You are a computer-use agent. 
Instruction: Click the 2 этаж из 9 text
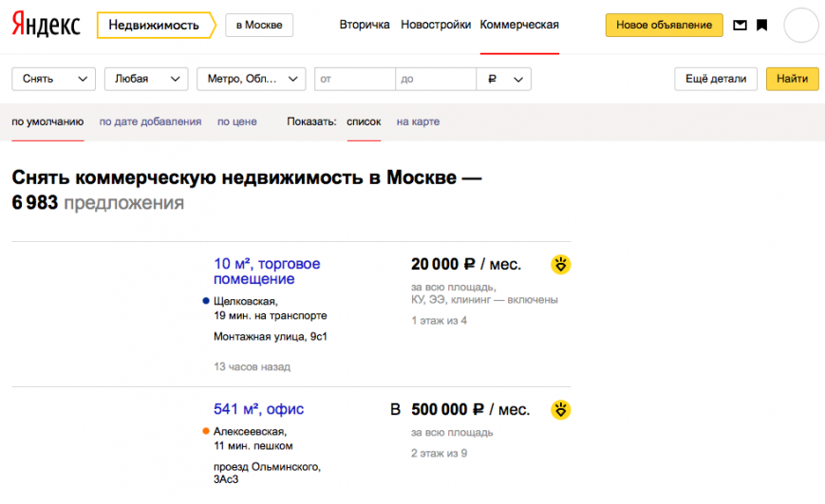pyautogui.click(x=439, y=453)
